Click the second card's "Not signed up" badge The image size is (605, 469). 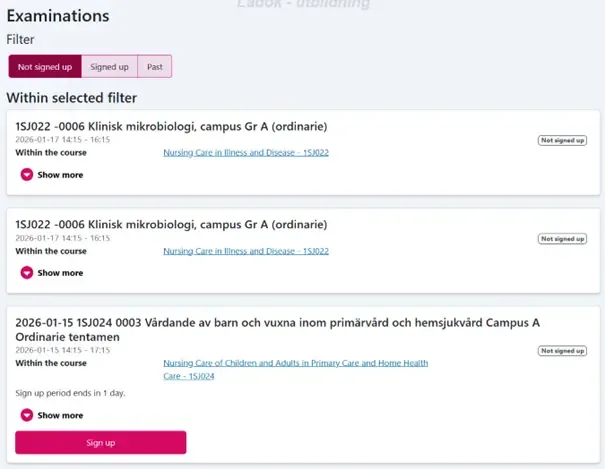pos(562,239)
